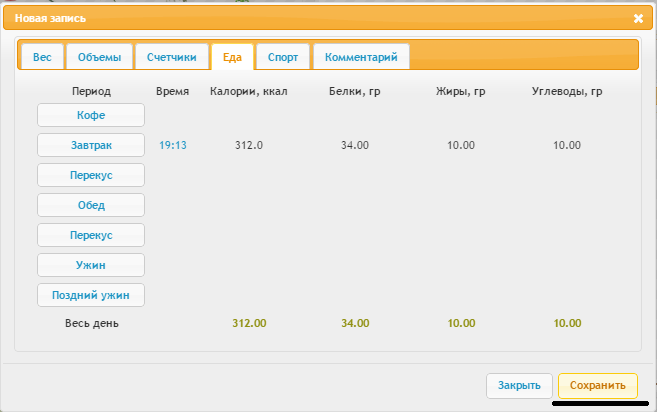Image resolution: width=657 pixels, height=412 pixels.
Task: Save the entry with Сохранить
Action: (598, 386)
